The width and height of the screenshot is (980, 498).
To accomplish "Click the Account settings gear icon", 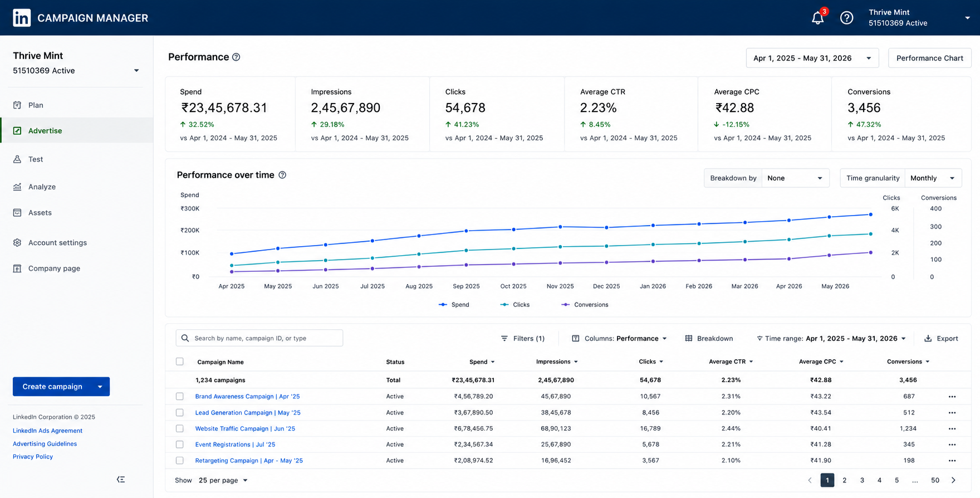I will coord(17,242).
